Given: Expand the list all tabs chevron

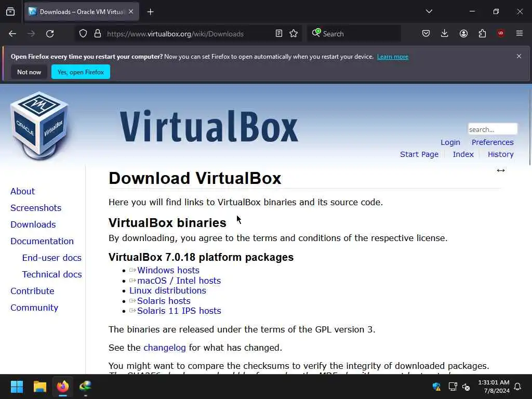Looking at the screenshot, I should pyautogui.click(x=429, y=11).
